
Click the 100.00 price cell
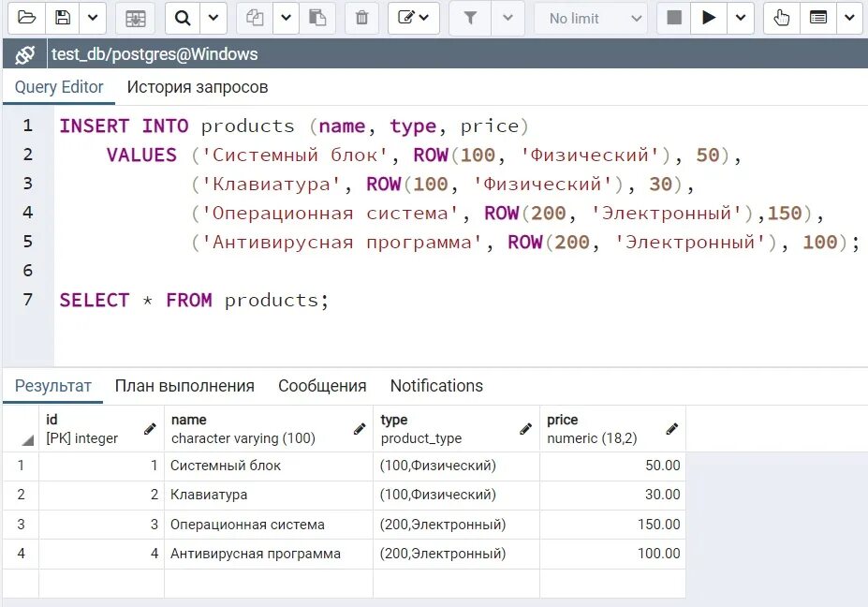[x=612, y=554]
